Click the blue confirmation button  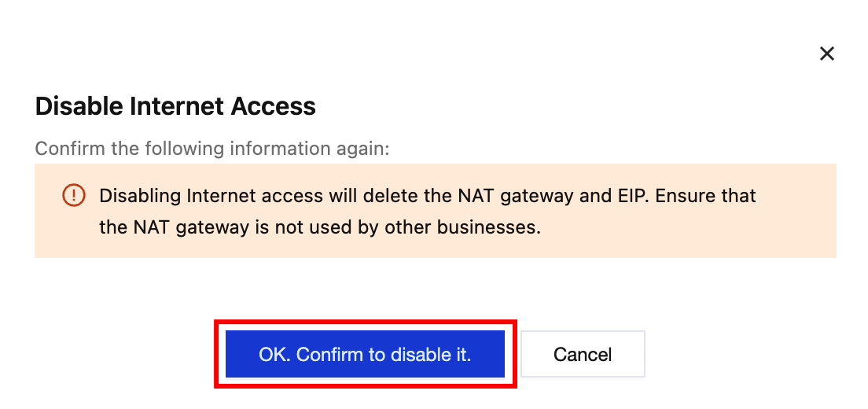365,354
